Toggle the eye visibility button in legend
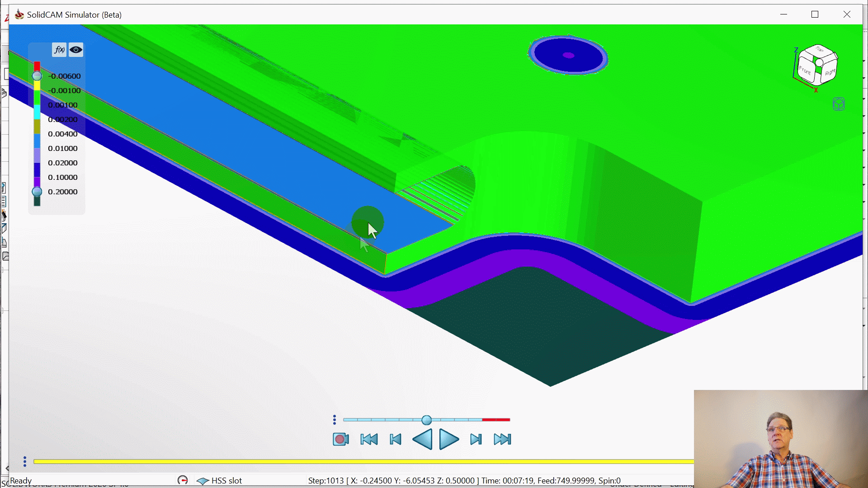Viewport: 868px width, 488px height. tap(76, 50)
